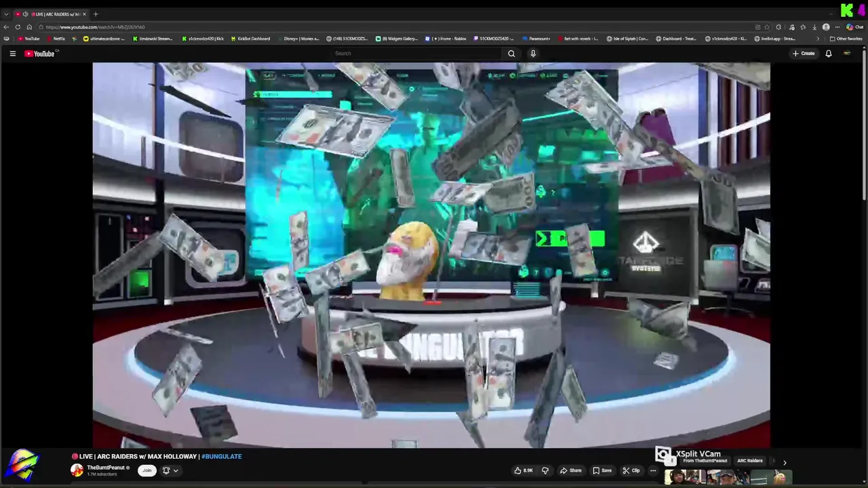The image size is (868, 488).
Task: Open the Copilot Chat button
Action: point(854,27)
